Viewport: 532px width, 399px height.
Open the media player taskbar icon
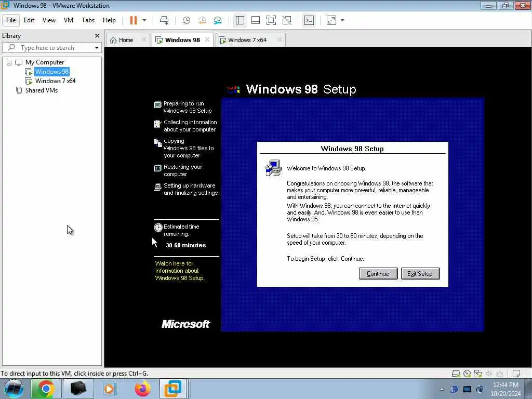[x=110, y=389]
